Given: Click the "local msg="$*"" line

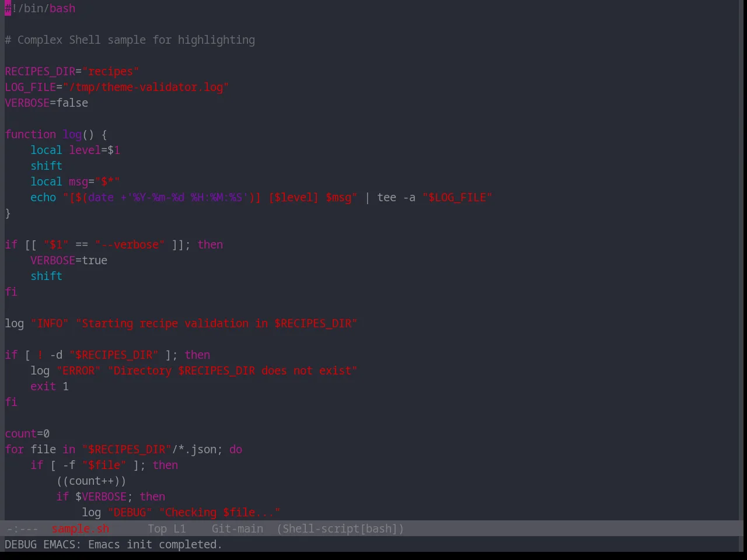Looking at the screenshot, I should tap(75, 182).
